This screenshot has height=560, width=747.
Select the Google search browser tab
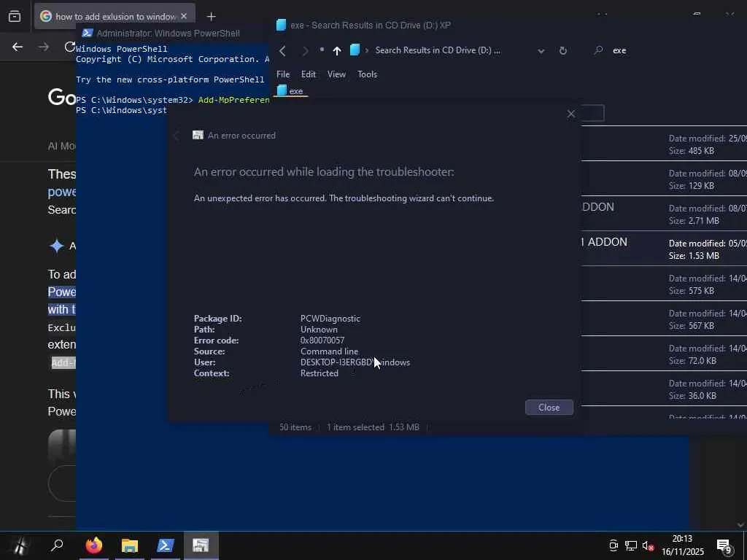115,16
